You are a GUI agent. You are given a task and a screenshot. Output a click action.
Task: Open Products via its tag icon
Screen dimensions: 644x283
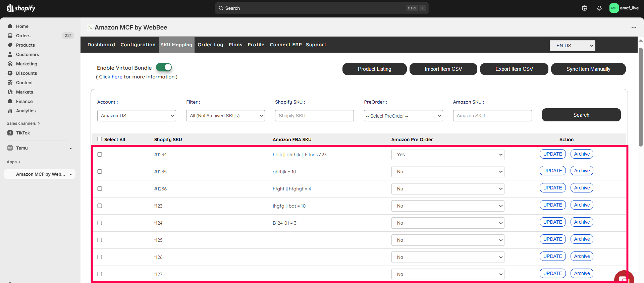click(10, 45)
